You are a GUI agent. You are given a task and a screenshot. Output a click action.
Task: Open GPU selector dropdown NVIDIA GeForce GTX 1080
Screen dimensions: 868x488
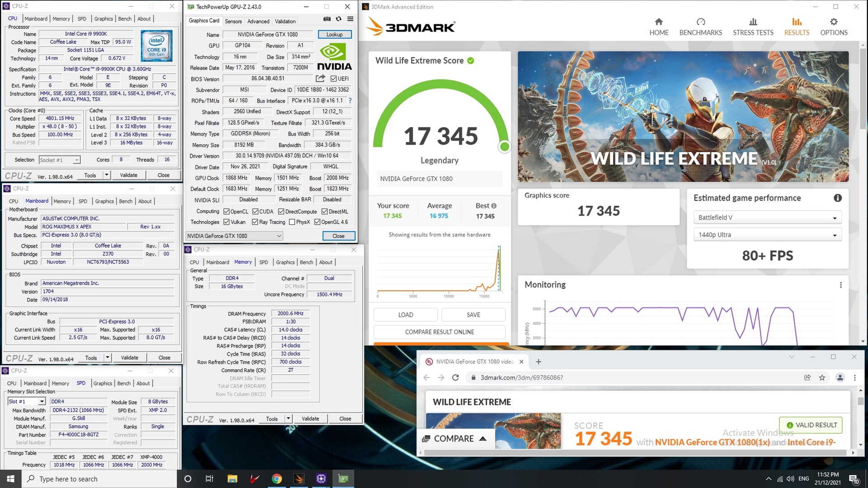point(234,236)
